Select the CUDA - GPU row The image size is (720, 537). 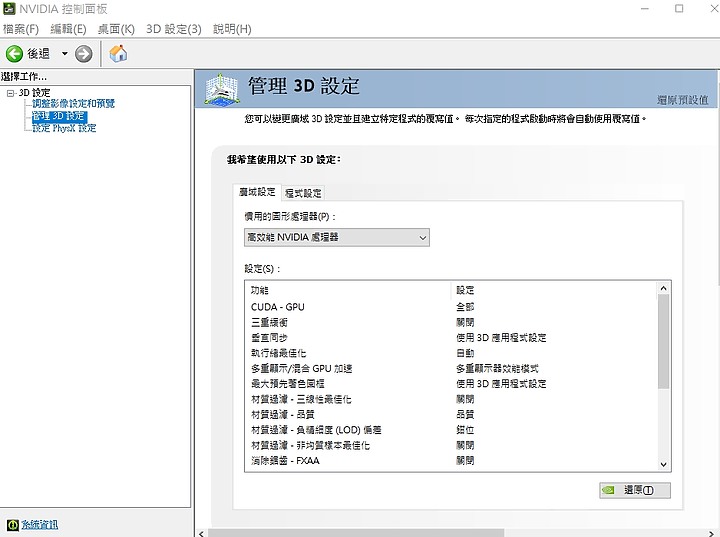point(451,307)
